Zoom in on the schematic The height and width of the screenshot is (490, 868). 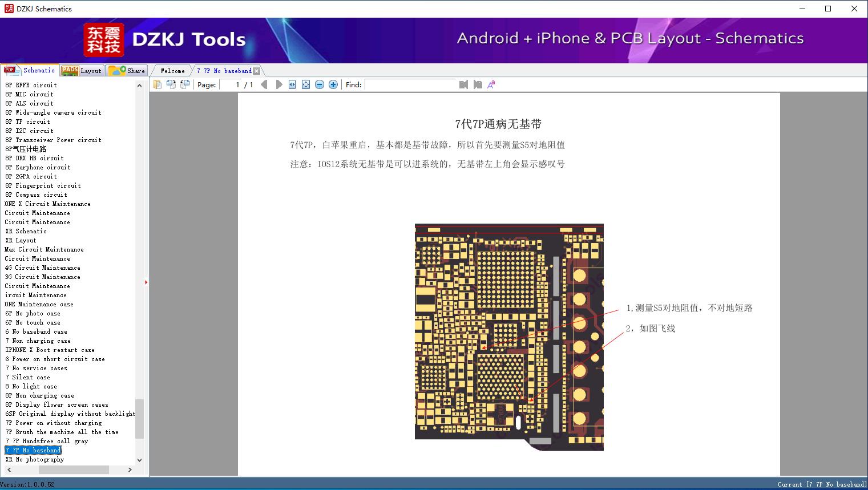(x=333, y=84)
